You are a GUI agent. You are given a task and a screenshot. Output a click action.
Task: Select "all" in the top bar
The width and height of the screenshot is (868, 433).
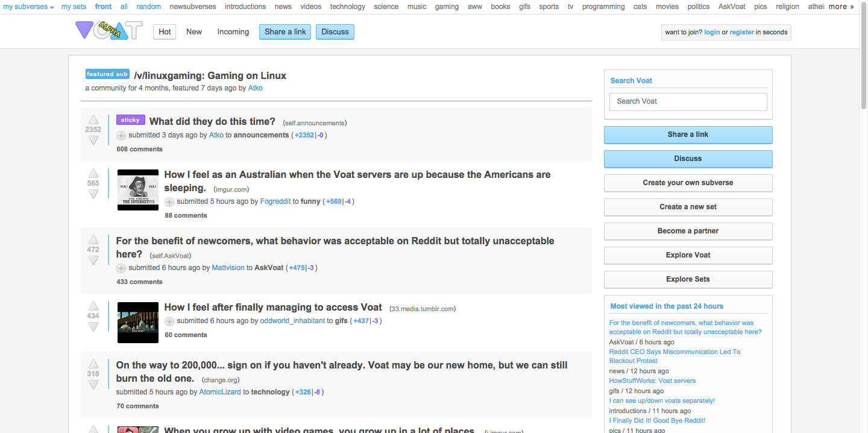pos(124,7)
